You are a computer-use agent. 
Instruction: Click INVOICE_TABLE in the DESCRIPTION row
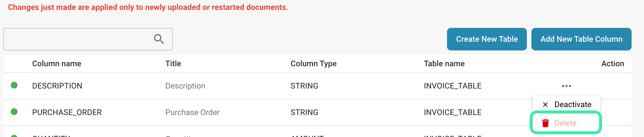tap(452, 86)
